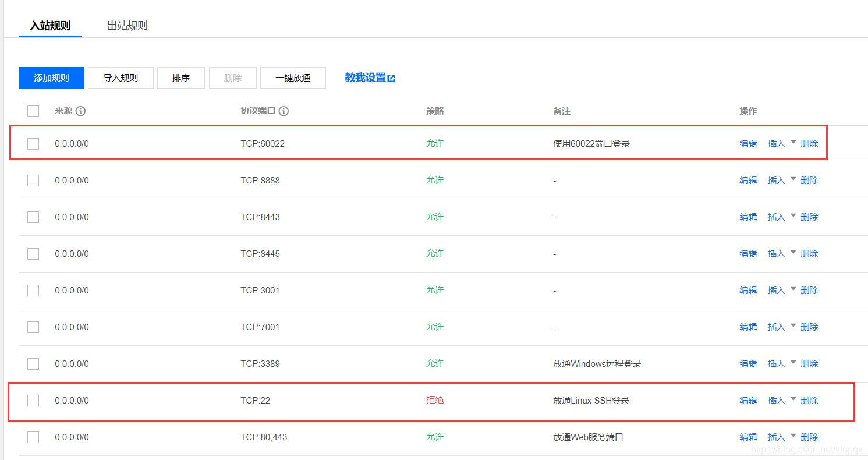Delete the TCP:8443 rule via 删除

click(x=809, y=217)
